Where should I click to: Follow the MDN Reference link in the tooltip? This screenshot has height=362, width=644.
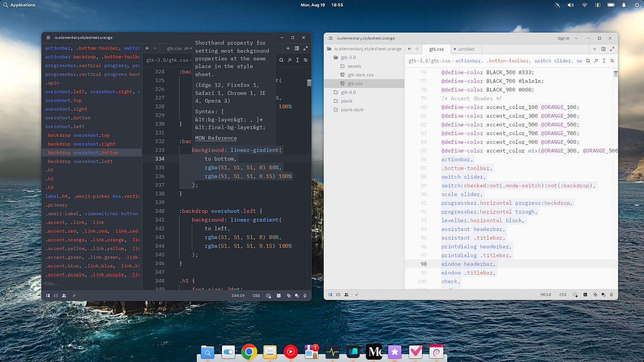[216, 138]
